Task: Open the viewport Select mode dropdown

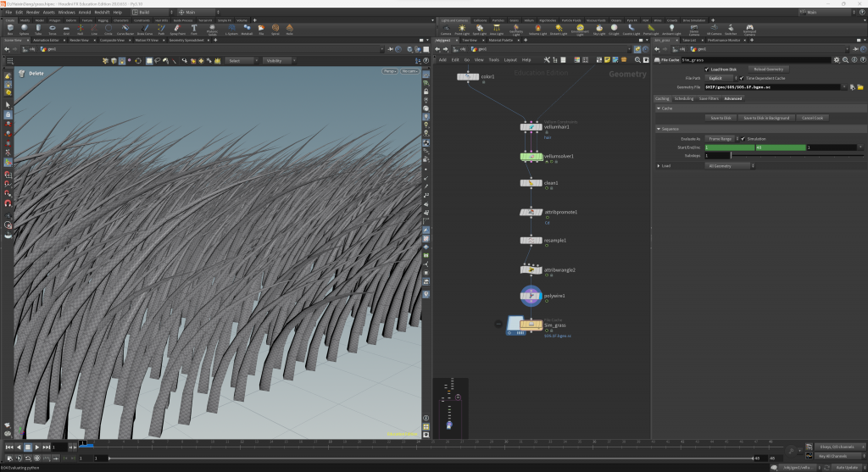Action: pyautogui.click(x=242, y=61)
